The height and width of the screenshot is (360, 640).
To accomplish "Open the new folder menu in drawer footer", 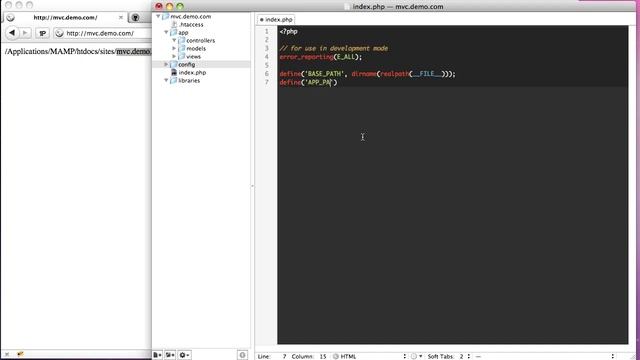I will [x=170, y=355].
